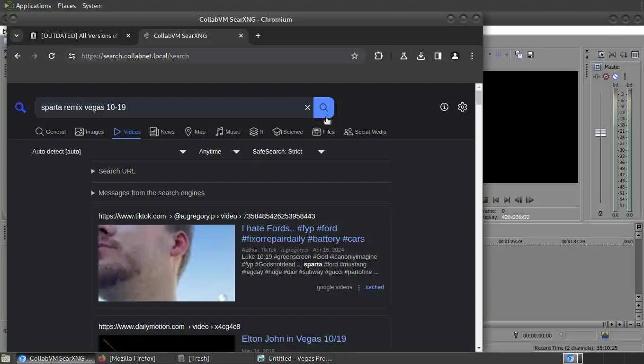The image size is (644, 364).
Task: Switch to the Music search category
Action: coord(227,132)
